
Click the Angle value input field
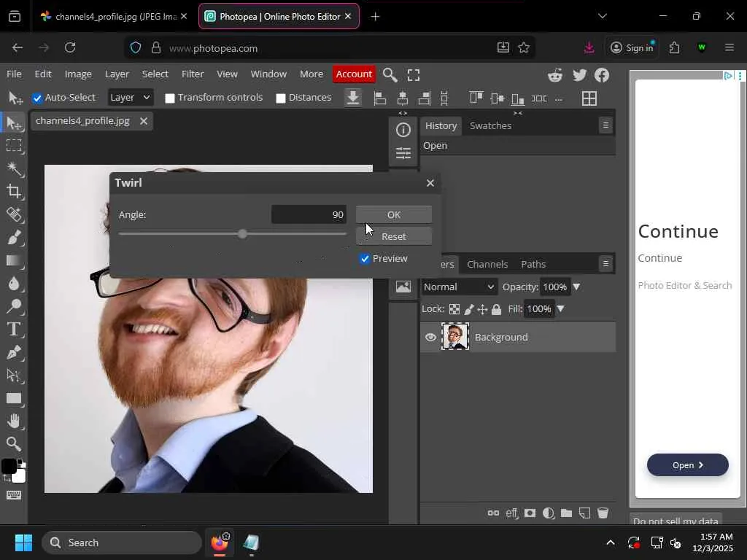pyautogui.click(x=309, y=214)
